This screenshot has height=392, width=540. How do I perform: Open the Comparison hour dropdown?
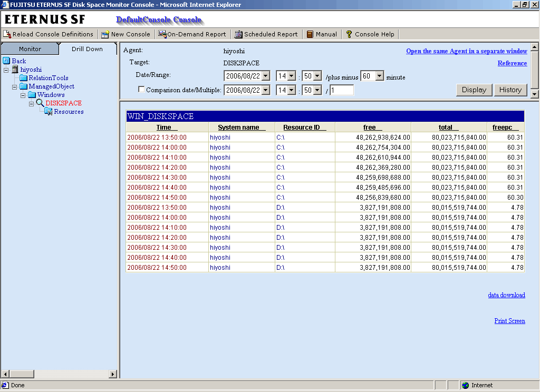point(292,90)
